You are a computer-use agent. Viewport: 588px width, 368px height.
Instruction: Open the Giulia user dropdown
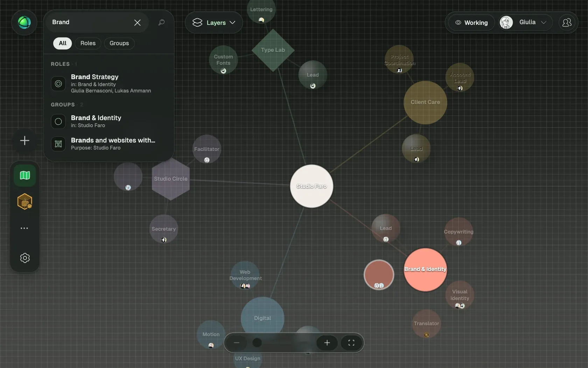pyautogui.click(x=525, y=22)
